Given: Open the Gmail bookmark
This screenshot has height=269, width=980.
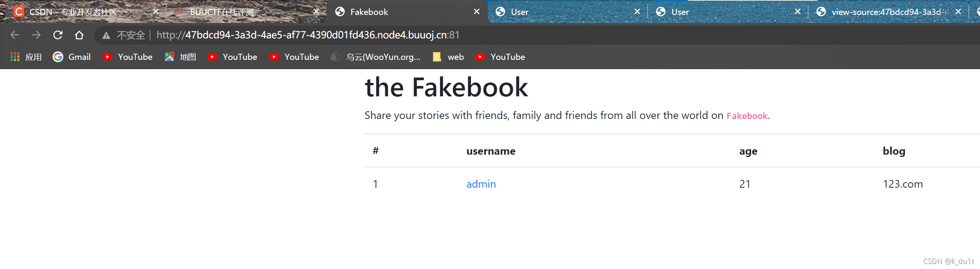Looking at the screenshot, I should pyautogui.click(x=72, y=57).
